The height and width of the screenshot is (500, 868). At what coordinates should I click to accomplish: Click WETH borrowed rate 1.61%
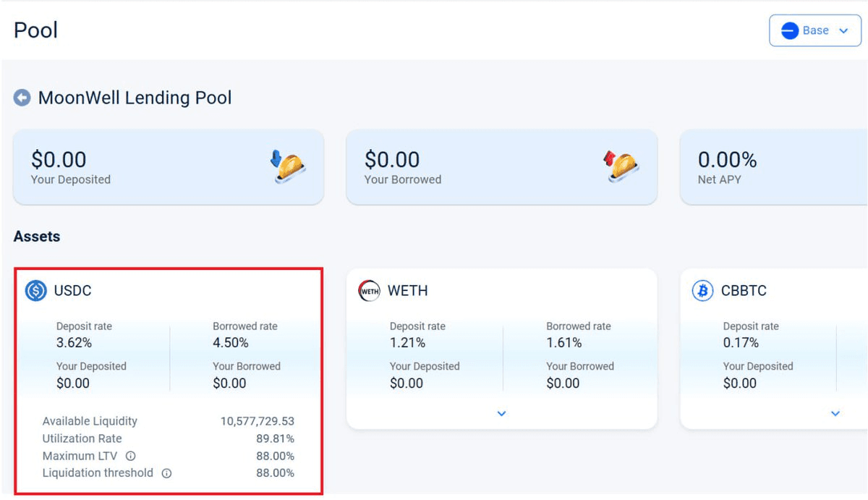[564, 343]
